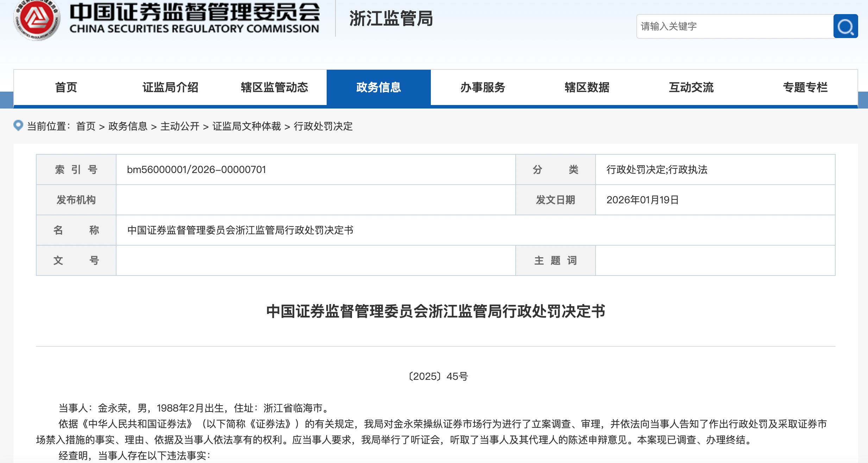
Task: Follow the 主动公开 breadcrumb link
Action: coord(180,126)
